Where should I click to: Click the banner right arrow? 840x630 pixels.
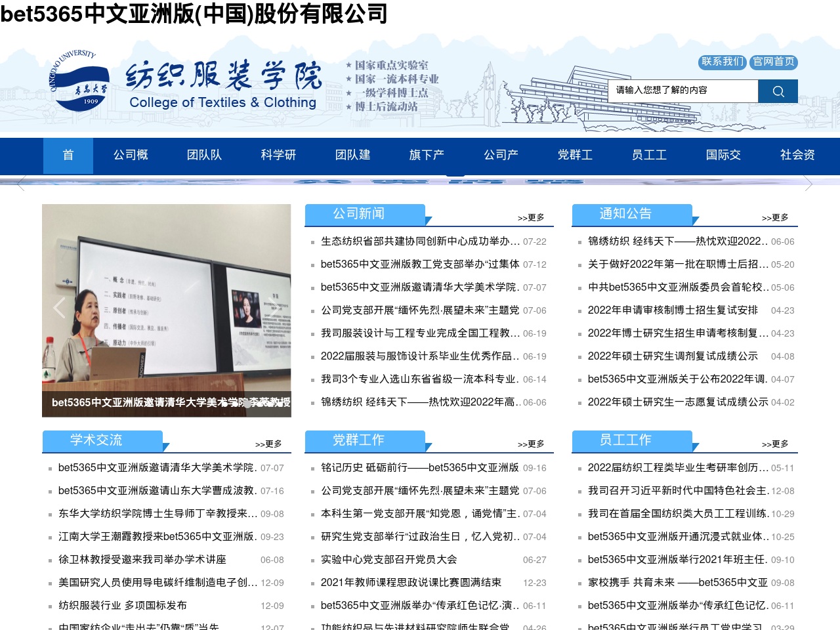pyautogui.click(x=808, y=183)
